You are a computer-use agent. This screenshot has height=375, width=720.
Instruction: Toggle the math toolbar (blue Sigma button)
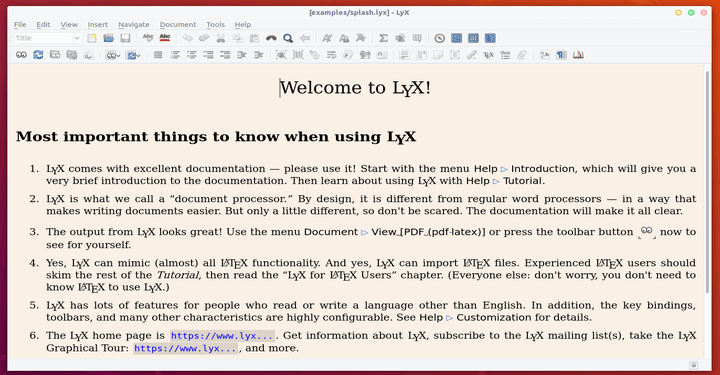tap(456, 38)
